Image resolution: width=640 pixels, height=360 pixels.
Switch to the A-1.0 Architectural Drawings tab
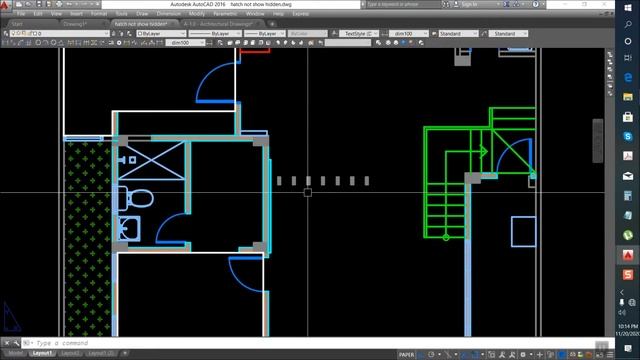click(x=222, y=24)
